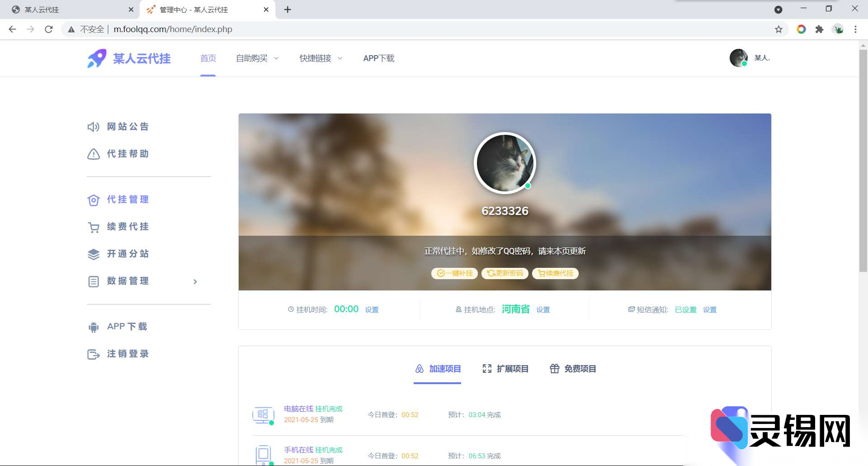Click the 注销登录 logout icon
The image size is (868, 466).
point(93,354)
